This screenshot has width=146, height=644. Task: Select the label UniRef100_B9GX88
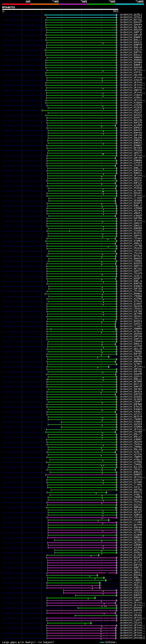[131, 67]
